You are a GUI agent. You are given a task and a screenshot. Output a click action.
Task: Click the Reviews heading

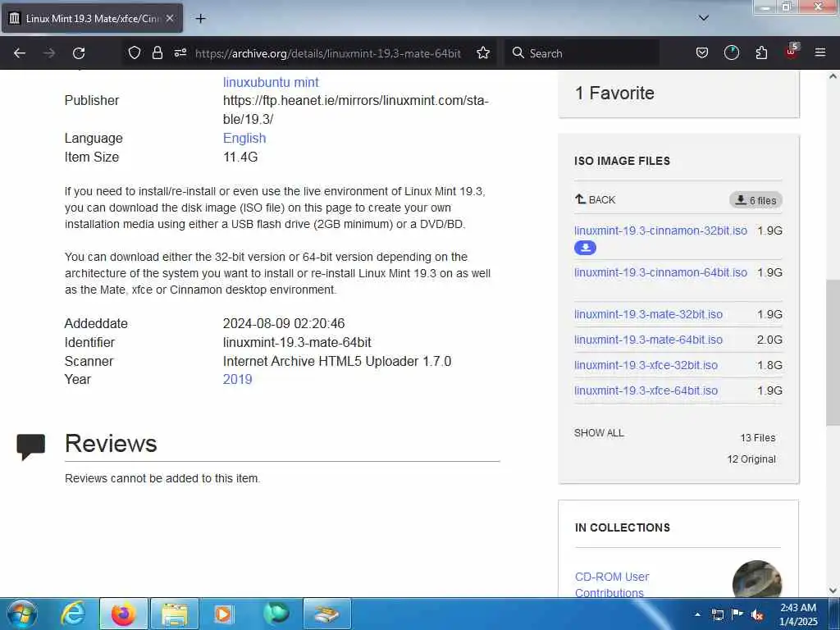coord(111,444)
